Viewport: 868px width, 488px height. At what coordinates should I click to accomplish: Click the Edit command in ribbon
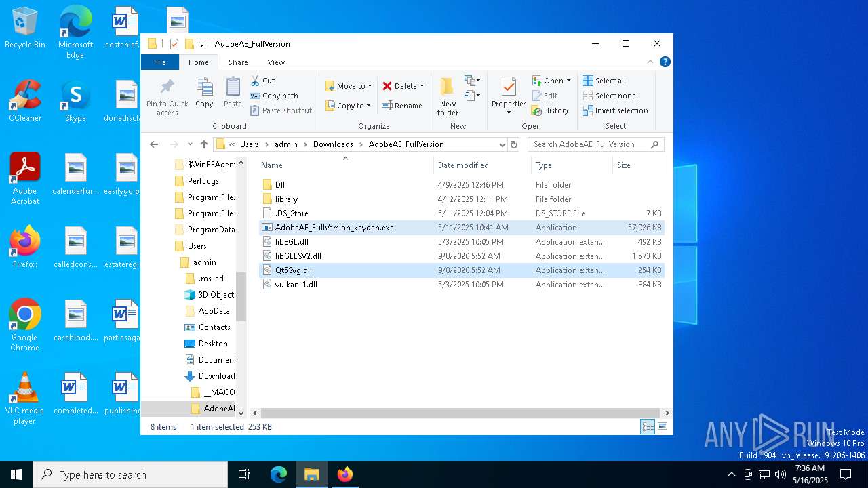(545, 96)
